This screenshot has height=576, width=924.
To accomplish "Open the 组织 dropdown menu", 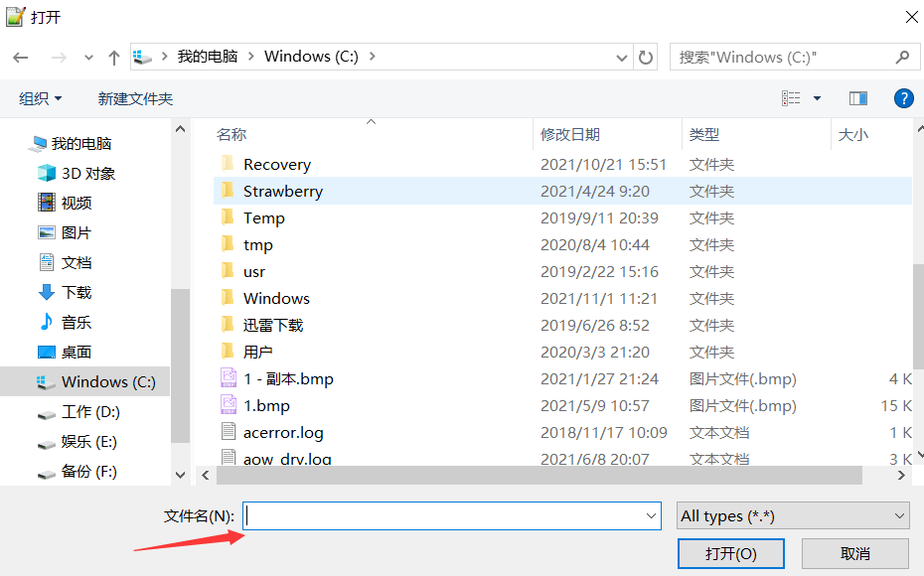I will 41,98.
